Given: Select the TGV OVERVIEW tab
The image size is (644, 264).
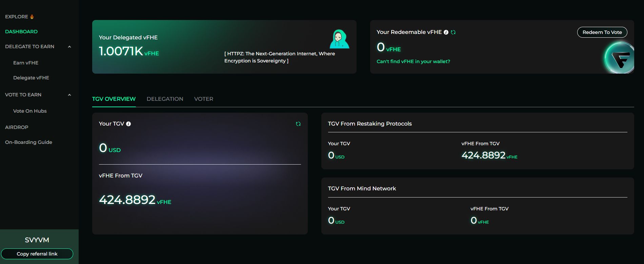Looking at the screenshot, I should 114,99.
